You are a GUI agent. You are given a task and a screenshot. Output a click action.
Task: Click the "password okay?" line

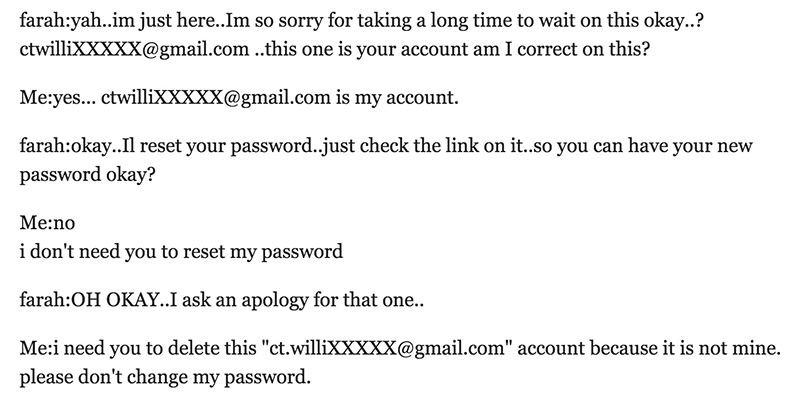point(87,174)
